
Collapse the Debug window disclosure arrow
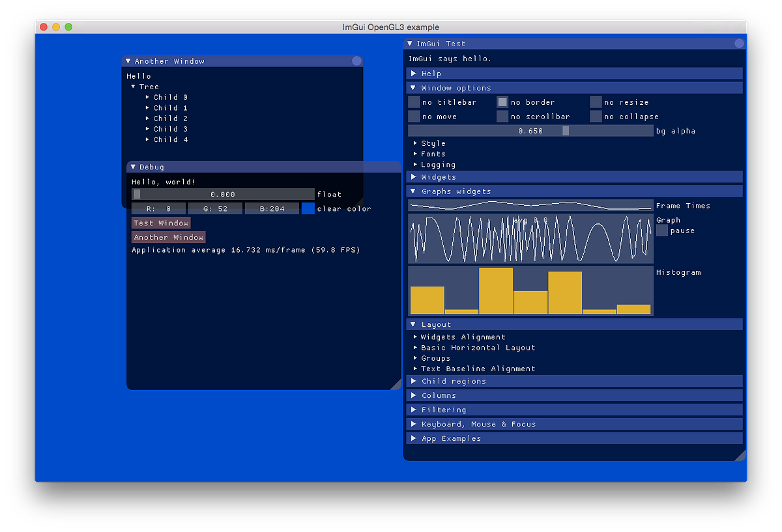coord(133,167)
